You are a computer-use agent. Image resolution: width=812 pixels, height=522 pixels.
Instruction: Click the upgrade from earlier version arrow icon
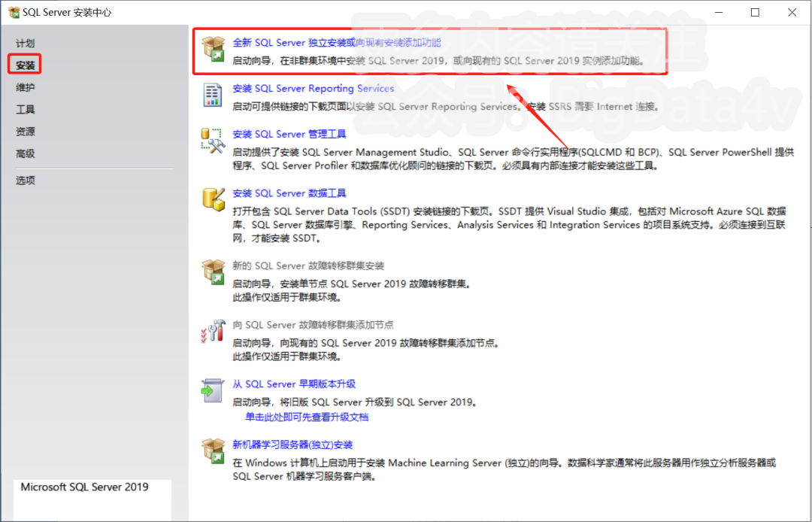pos(213,390)
